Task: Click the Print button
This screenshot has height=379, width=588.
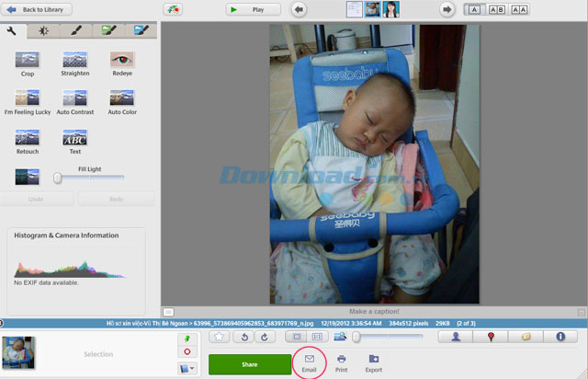Action: tap(341, 363)
